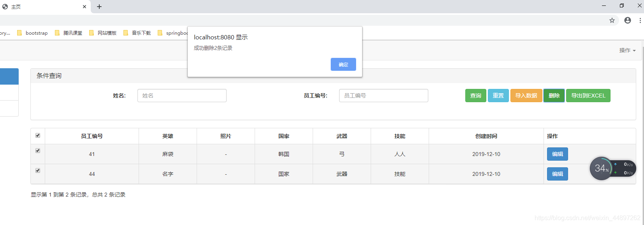
Task: Close the 主页 tab
Action: [84, 7]
